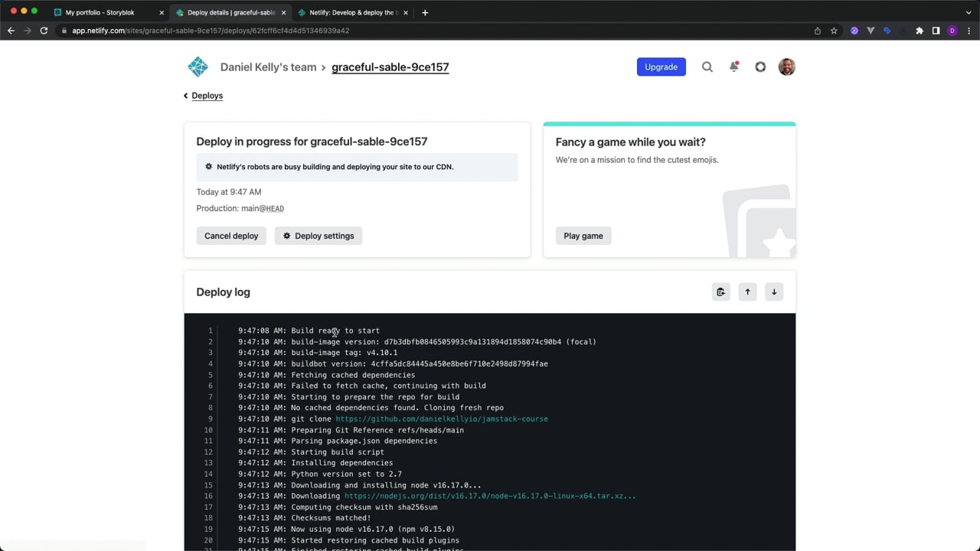Click "Today at 9:47 AM" timestamp

(x=229, y=192)
